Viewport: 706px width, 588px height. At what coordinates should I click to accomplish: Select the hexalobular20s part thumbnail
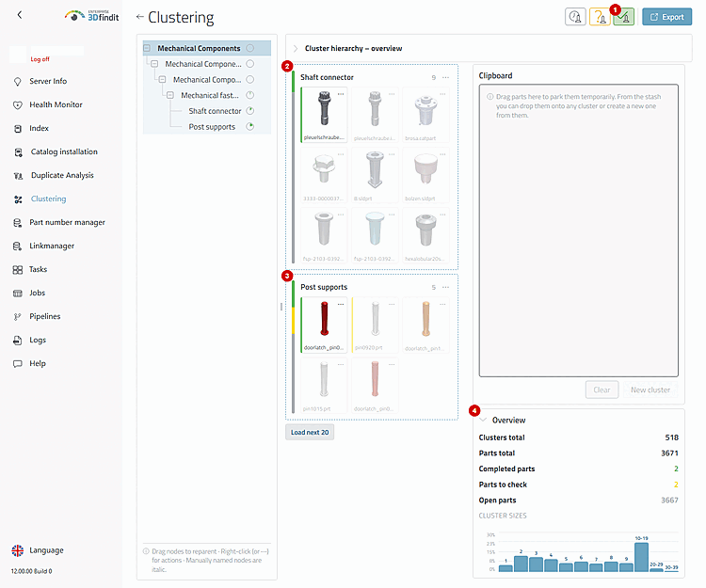(425, 230)
